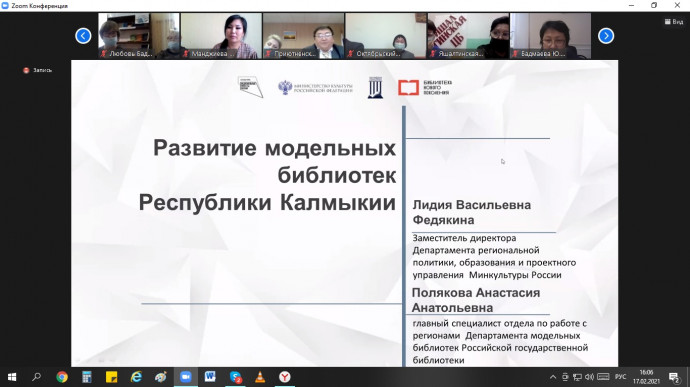This screenshot has height=387, width=690.
Task: Click name Лидия Васильевна
Action: (x=472, y=205)
